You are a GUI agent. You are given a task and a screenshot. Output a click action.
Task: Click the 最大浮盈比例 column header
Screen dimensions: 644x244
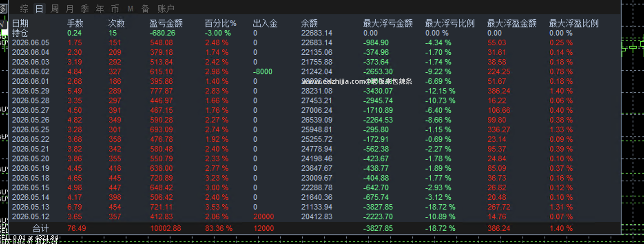point(573,23)
